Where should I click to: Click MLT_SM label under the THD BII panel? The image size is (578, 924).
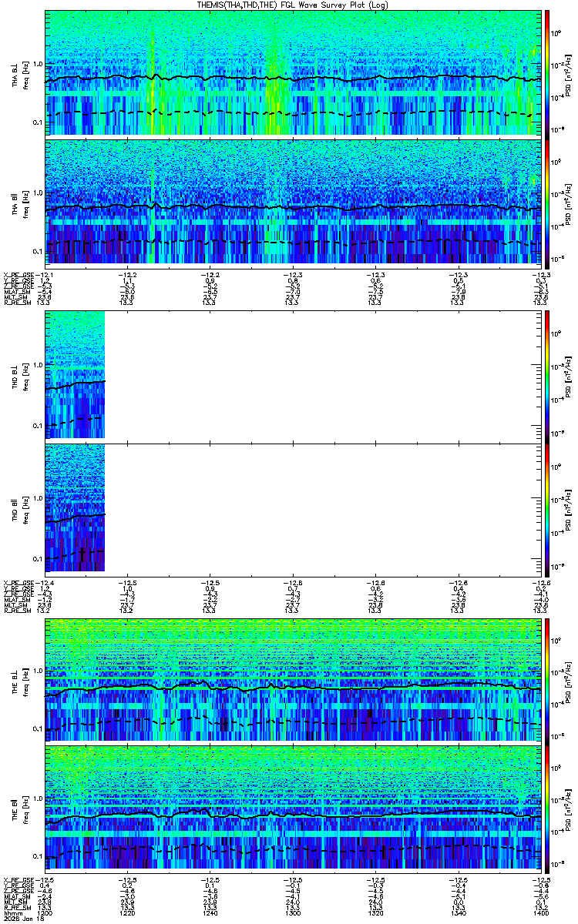pyautogui.click(x=16, y=604)
